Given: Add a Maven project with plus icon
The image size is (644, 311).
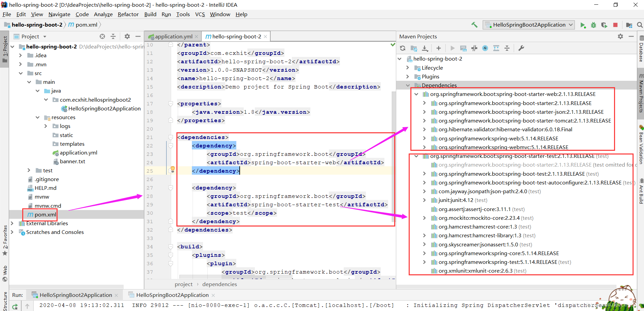Looking at the screenshot, I should click(438, 48).
